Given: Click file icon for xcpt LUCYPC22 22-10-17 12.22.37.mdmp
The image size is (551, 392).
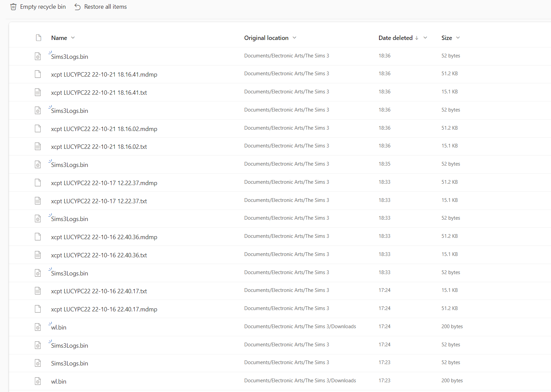Looking at the screenshot, I should tap(38, 182).
